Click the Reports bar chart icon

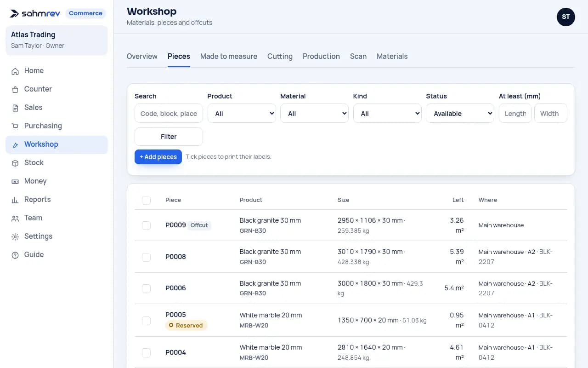coord(15,200)
